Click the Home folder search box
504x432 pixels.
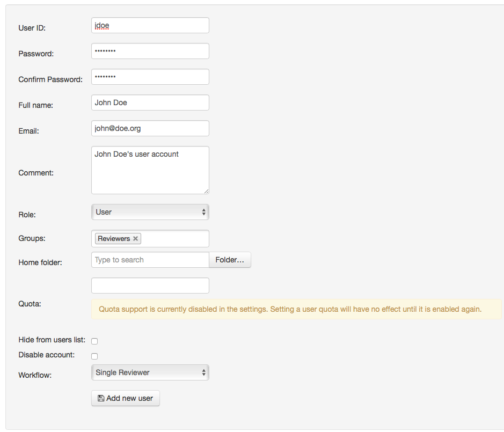[150, 260]
